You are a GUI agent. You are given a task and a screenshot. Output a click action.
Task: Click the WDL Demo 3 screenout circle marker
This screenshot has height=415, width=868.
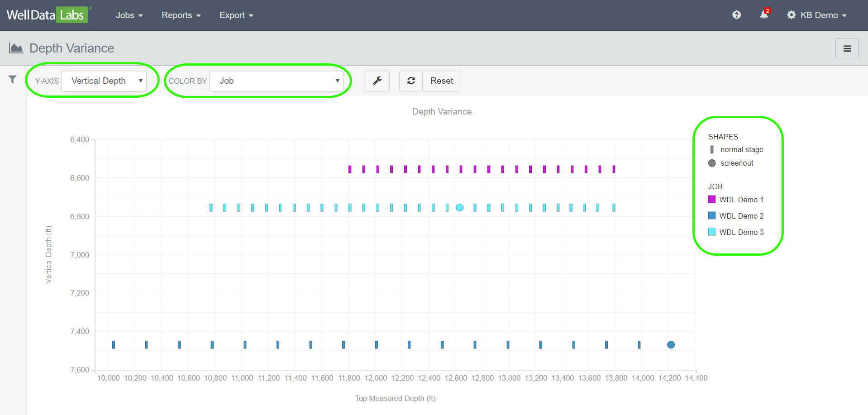[460, 208]
